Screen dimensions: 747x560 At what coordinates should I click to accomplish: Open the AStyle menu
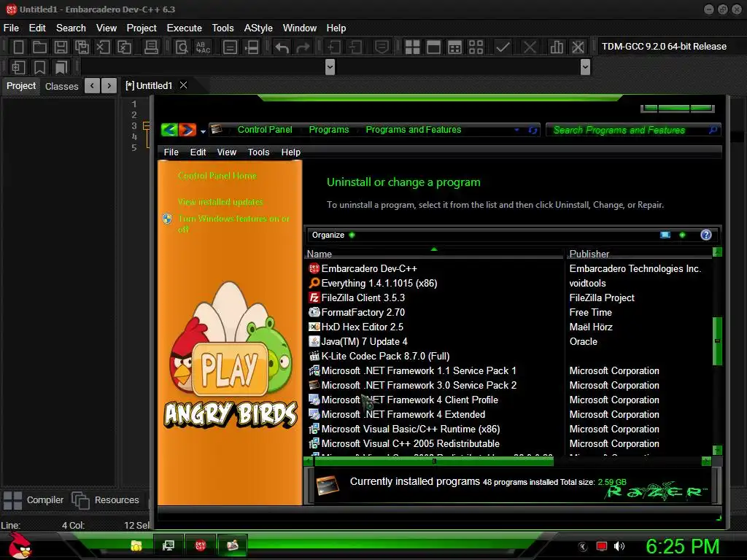click(x=258, y=28)
